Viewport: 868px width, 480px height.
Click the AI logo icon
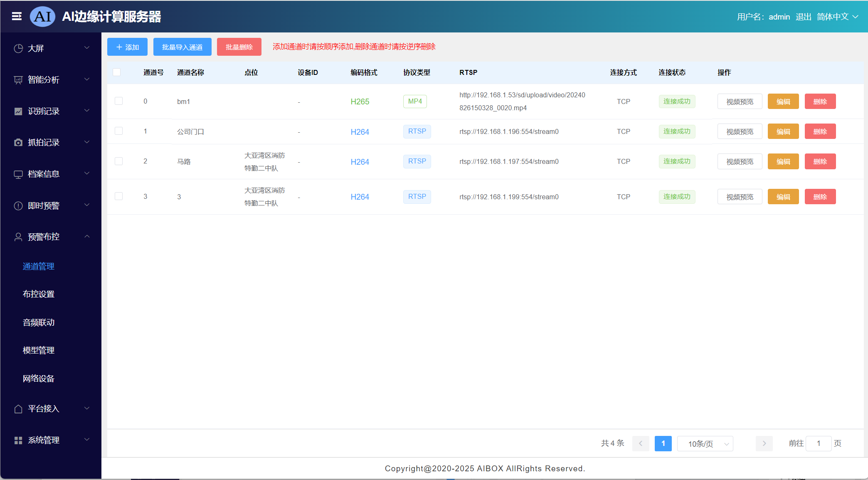(x=43, y=17)
